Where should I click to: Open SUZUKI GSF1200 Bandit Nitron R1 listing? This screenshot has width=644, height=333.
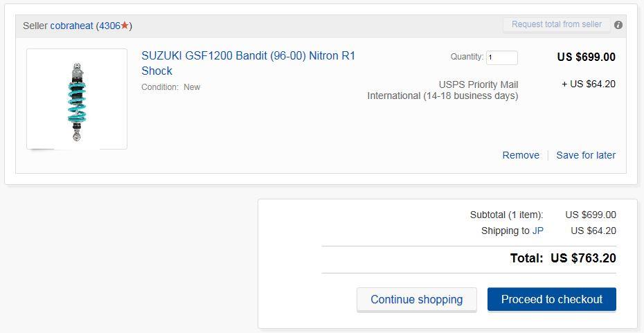click(x=248, y=63)
